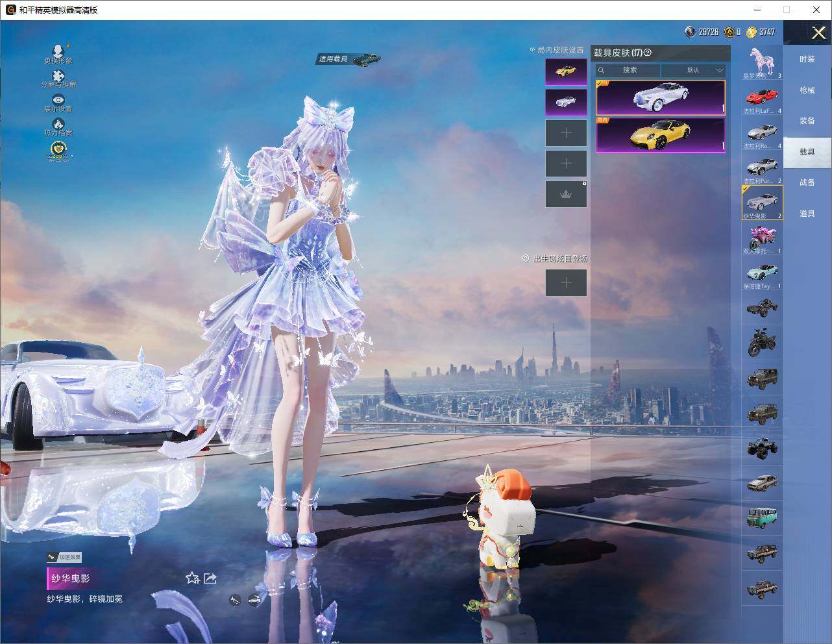Image resolution: width=832 pixels, height=644 pixels.
Task: Click the locked crown skin slot
Action: 566,194
